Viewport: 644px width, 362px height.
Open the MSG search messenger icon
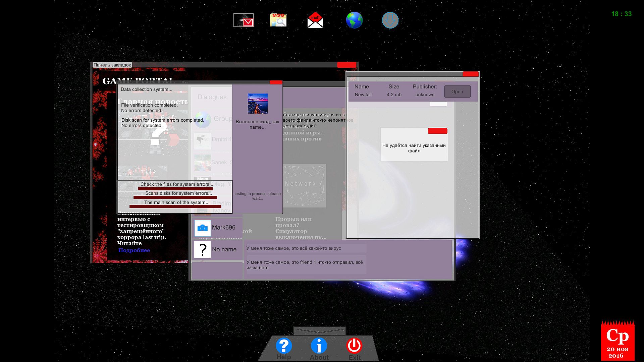278,20
